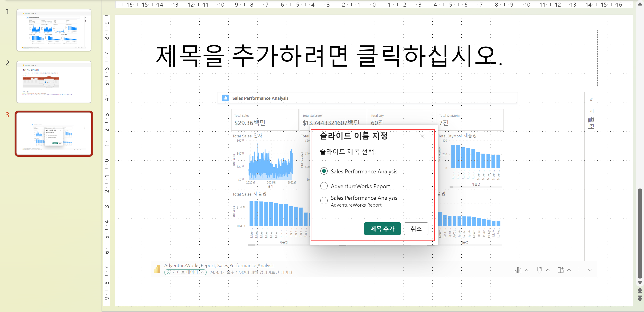Click the Sales Performance Analysis report icon
The image size is (644, 312).
tap(225, 98)
